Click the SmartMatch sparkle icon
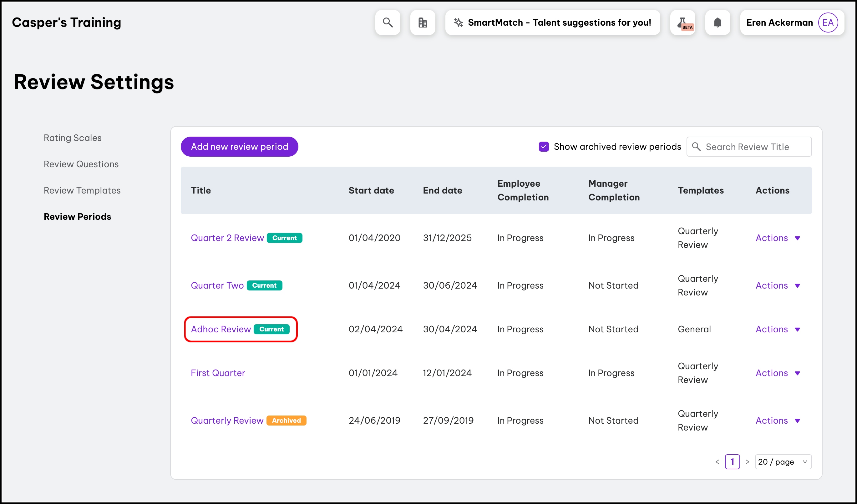This screenshot has height=504, width=857. 458,23
